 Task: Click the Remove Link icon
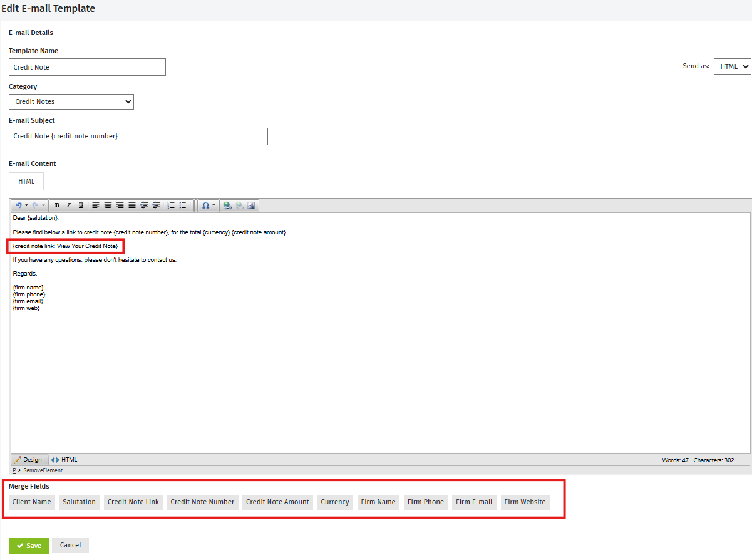tap(240, 205)
